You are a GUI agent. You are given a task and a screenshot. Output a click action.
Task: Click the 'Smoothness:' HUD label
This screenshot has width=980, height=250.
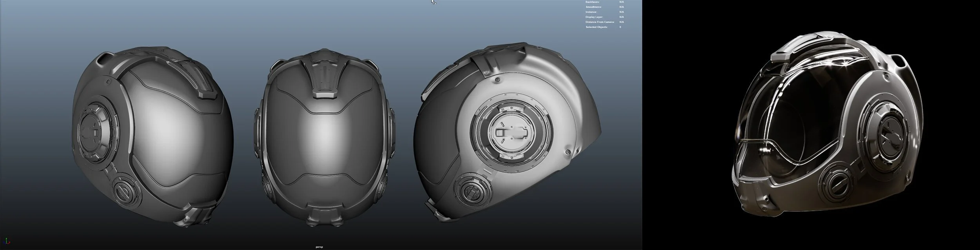(x=593, y=7)
